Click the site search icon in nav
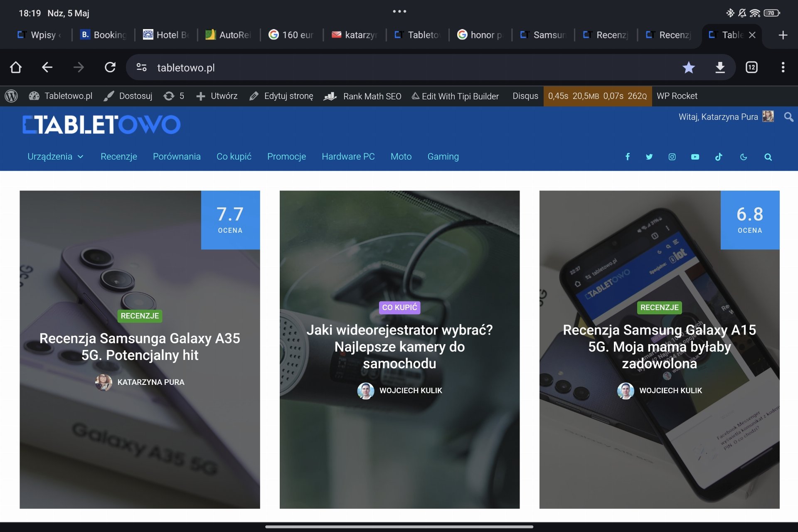Viewport: 798px width, 532px height. coord(768,157)
